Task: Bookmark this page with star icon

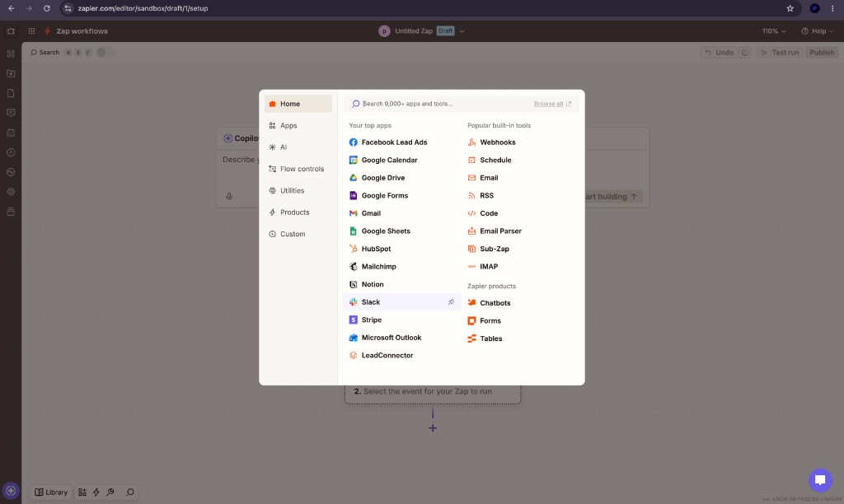Action: 790,8
